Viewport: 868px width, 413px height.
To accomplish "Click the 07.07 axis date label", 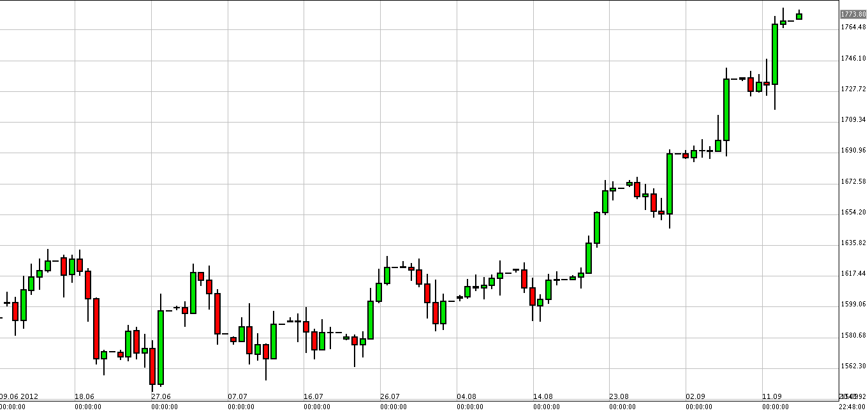I will click(237, 396).
